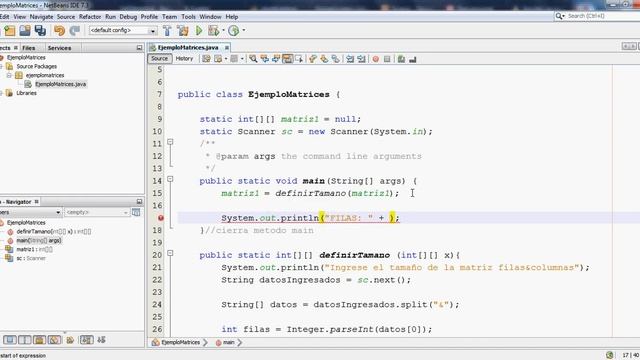Click Find Previous Occurrence icon

click(x=264, y=59)
